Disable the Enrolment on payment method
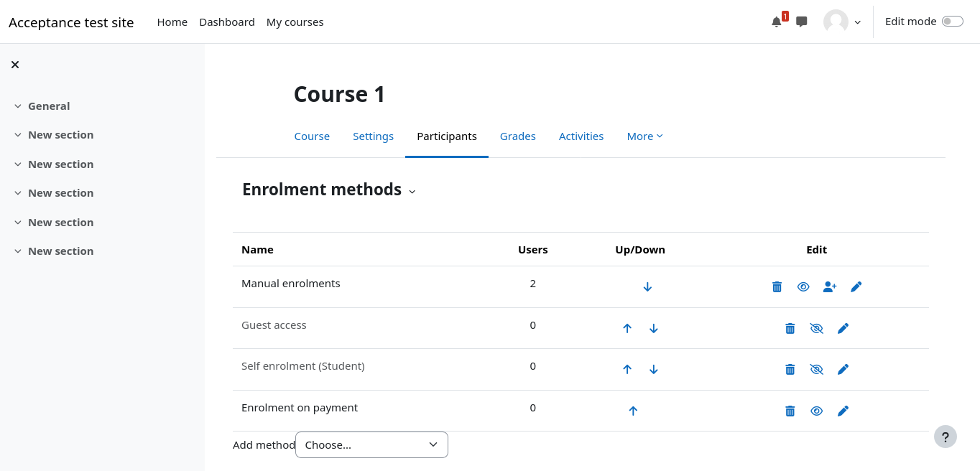This screenshot has height=471, width=980. (x=816, y=411)
